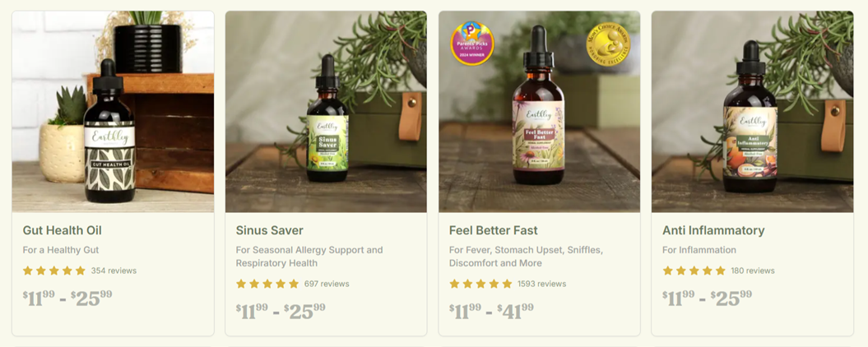Click the star rating for Sinus Saver
The width and height of the screenshot is (868, 347).
[267, 284]
